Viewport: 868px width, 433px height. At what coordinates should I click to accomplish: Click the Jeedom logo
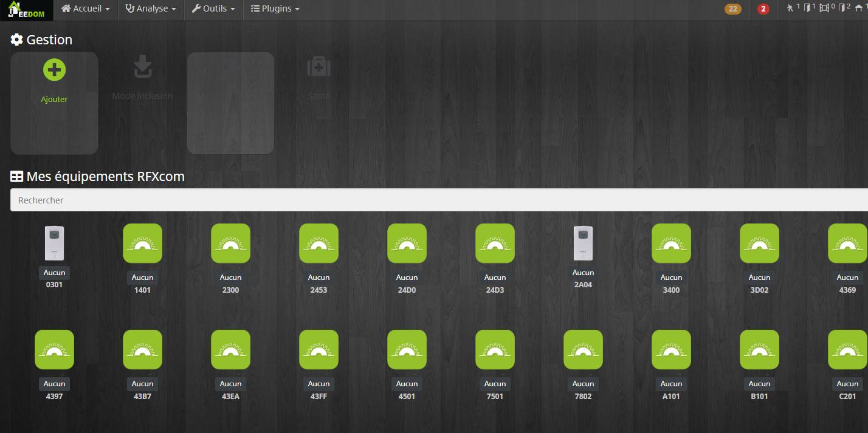26,10
